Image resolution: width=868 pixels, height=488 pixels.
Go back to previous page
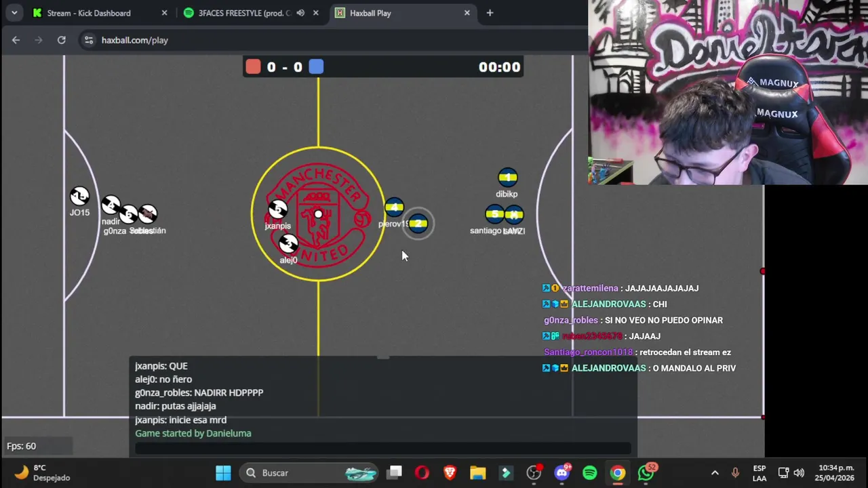click(x=16, y=40)
